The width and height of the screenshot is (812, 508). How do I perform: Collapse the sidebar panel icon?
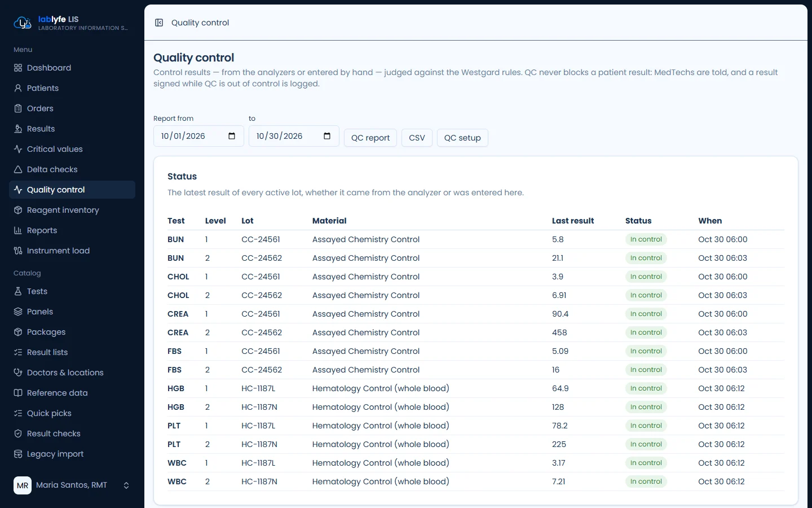point(159,23)
